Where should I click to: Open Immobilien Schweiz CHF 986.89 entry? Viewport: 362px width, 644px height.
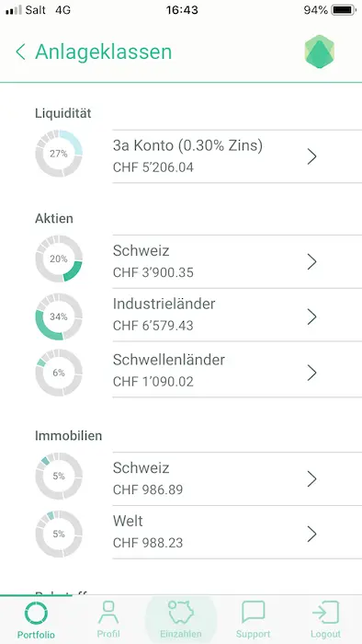click(237, 479)
